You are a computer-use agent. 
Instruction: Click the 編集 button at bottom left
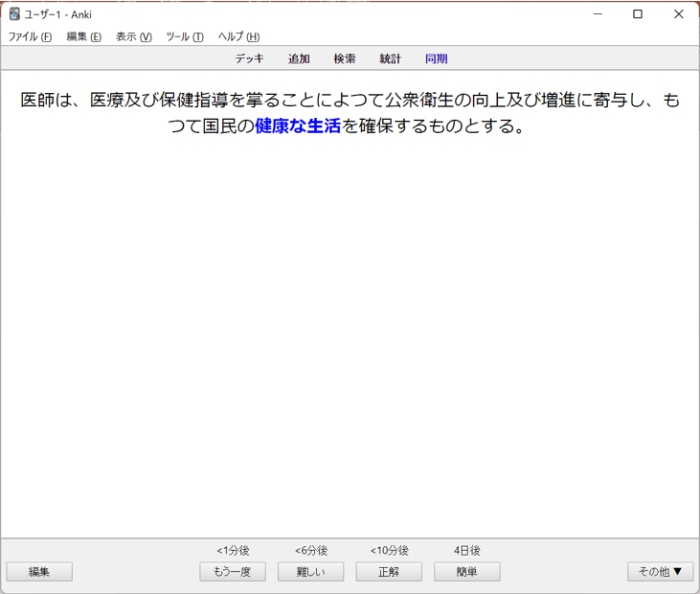tap(39, 572)
